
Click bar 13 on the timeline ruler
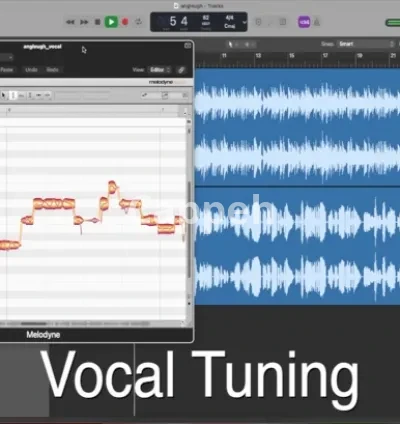click(258, 56)
